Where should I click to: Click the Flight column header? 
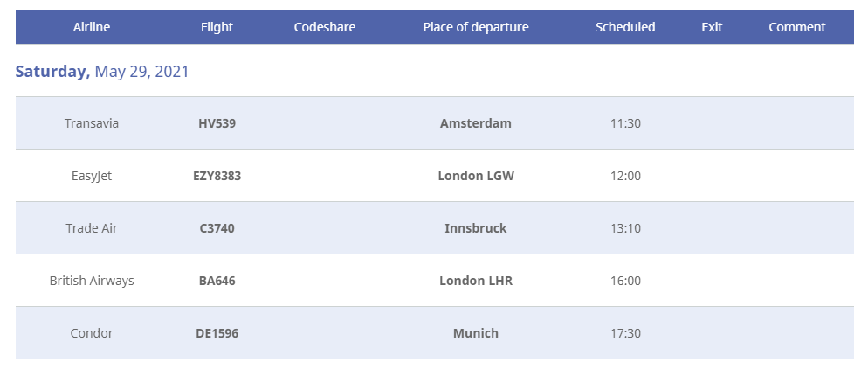(217, 27)
